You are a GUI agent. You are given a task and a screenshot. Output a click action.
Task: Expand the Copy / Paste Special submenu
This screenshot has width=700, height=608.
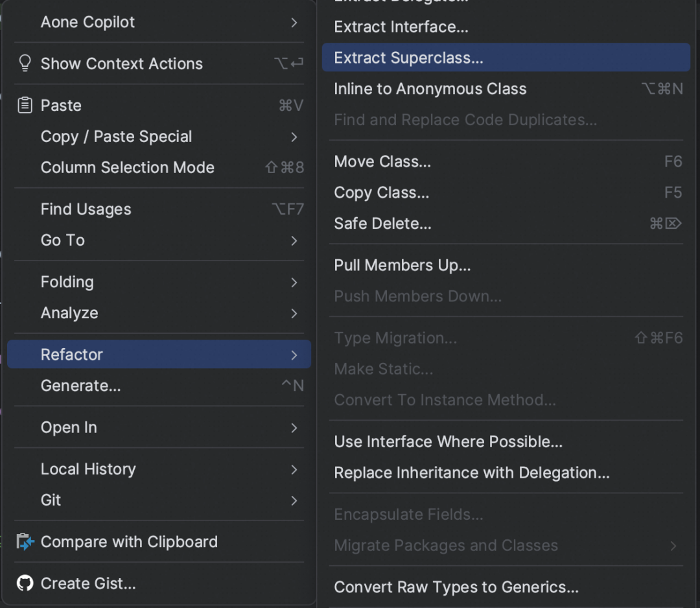click(159, 137)
